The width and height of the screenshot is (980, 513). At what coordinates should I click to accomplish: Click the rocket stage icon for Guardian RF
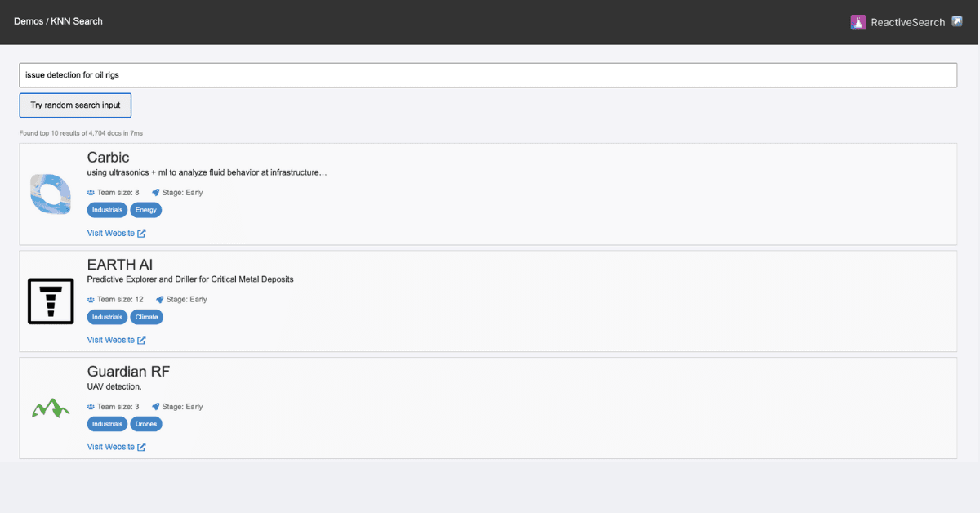coord(156,406)
